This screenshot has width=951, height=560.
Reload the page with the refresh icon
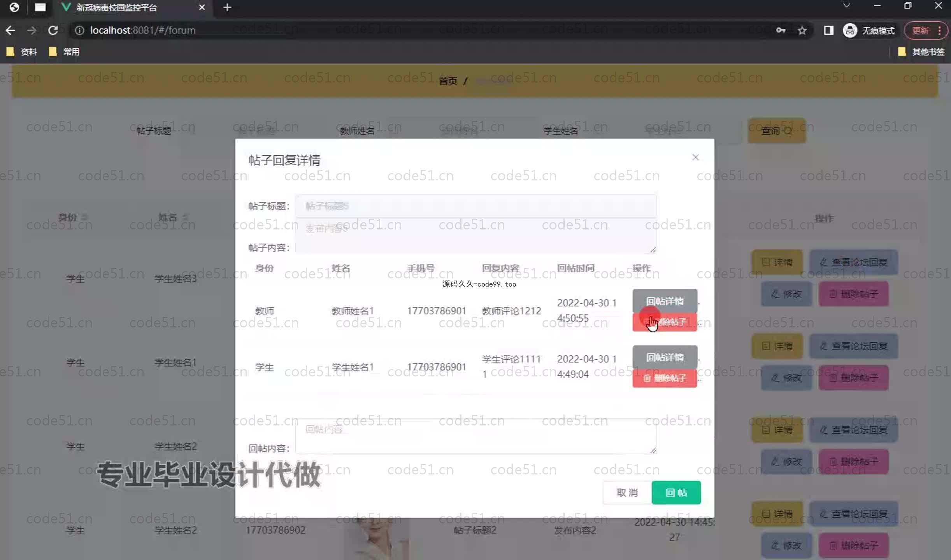tap(53, 30)
